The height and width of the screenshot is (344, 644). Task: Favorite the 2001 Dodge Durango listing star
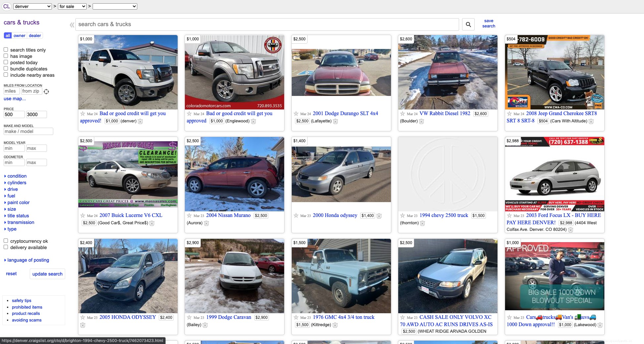pos(296,114)
